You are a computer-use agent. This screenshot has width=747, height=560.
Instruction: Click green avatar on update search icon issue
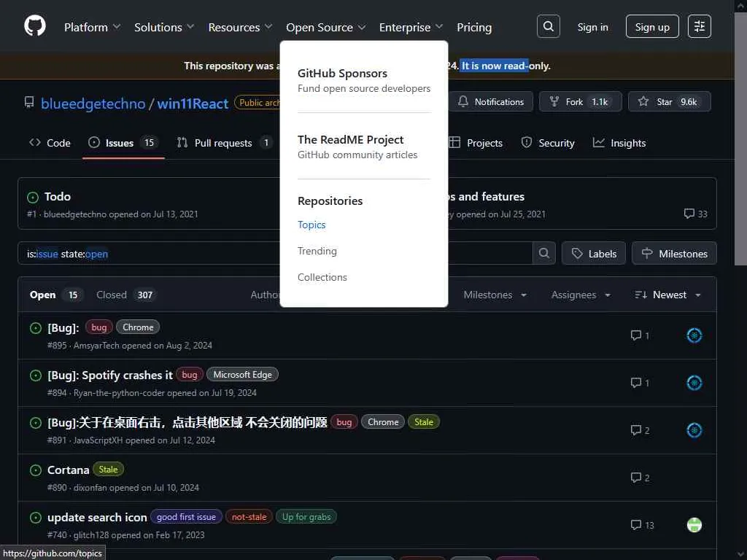694,525
